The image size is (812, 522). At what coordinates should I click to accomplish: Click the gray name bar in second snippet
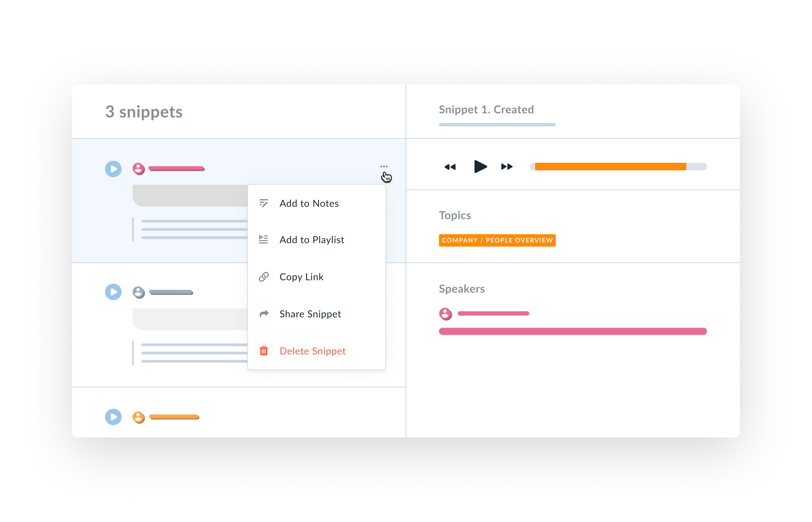pos(171,293)
